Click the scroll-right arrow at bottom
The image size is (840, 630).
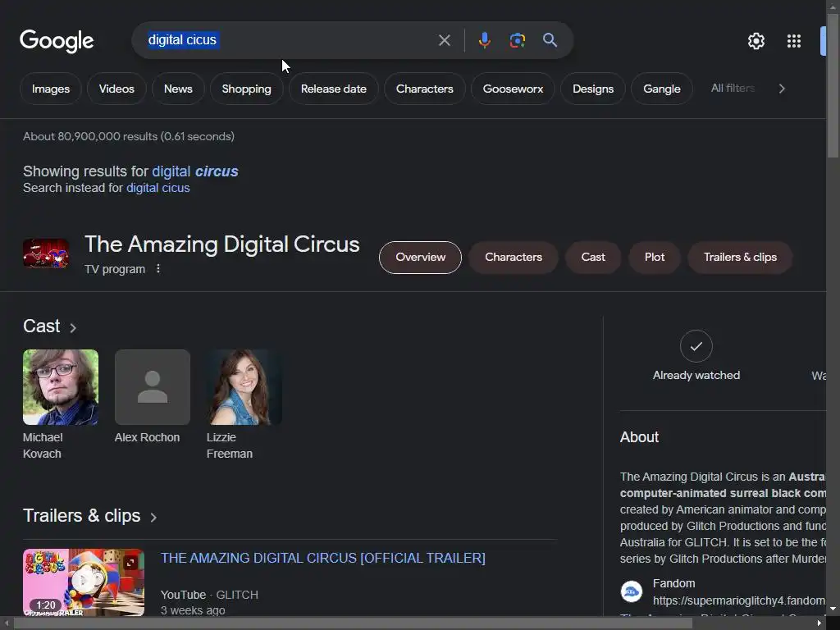819,623
